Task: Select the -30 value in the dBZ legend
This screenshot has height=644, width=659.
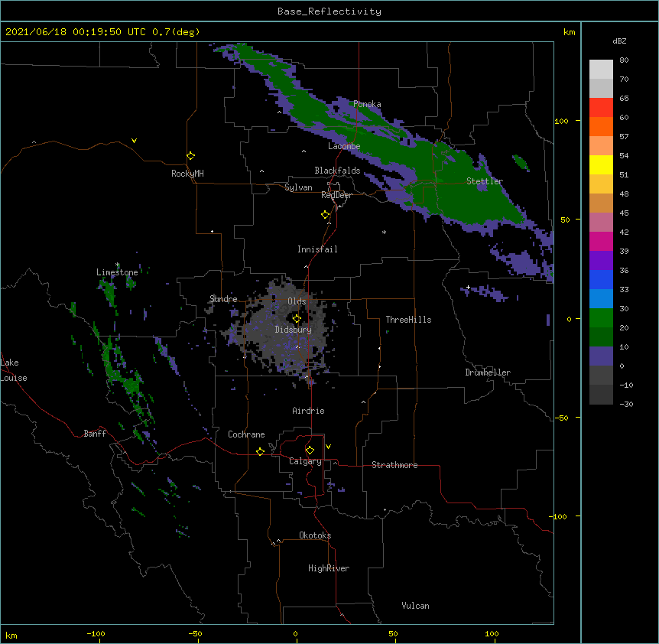Action: pyautogui.click(x=626, y=405)
